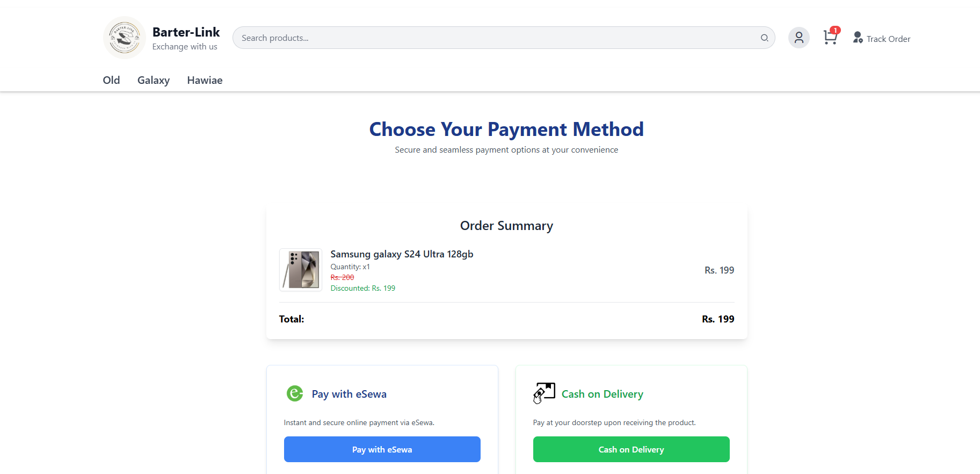980x474 pixels.
Task: Click the Samsung galaxy S24 Ultra 128gb name
Action: (402, 254)
